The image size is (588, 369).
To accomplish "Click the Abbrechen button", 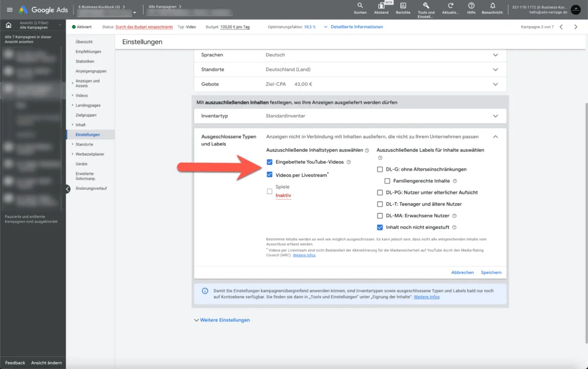I will (x=462, y=272).
